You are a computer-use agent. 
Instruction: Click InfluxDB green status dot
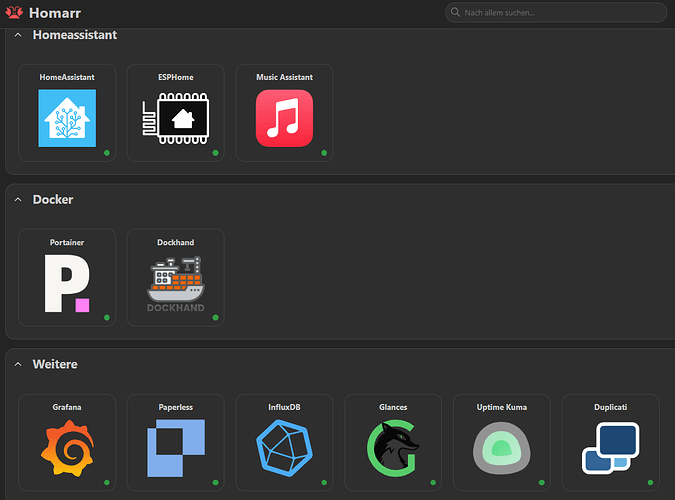click(x=324, y=483)
